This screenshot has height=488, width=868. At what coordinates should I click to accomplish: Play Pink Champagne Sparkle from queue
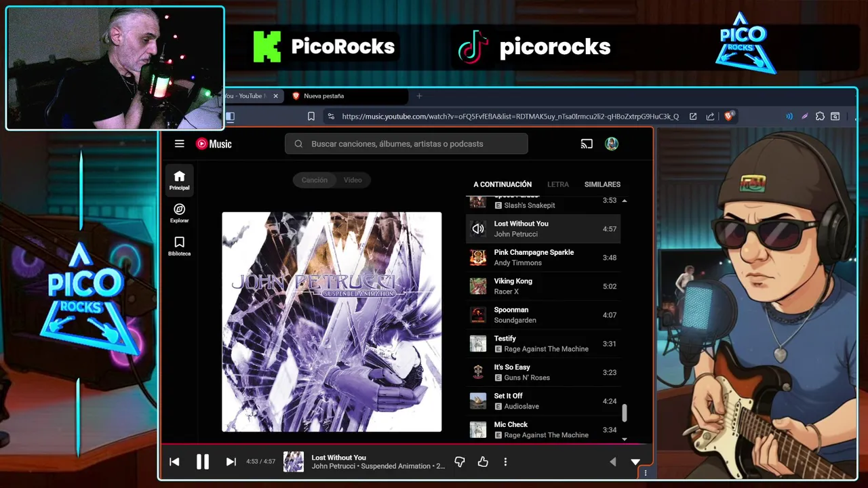[x=543, y=258]
